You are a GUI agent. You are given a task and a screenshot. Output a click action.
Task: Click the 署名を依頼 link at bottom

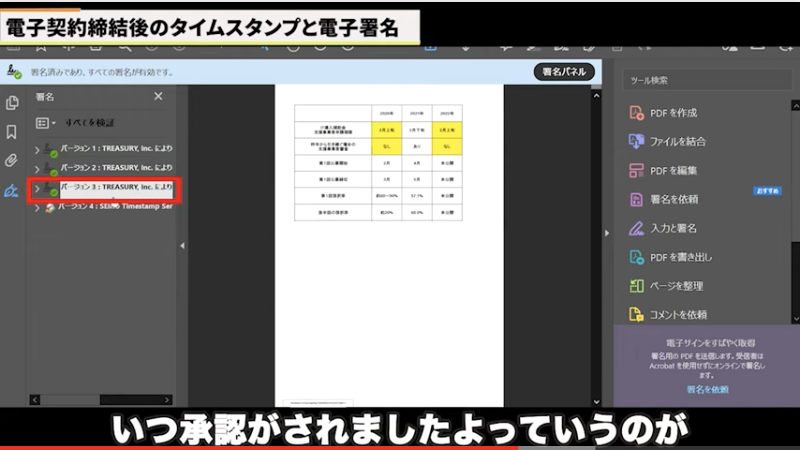707,389
